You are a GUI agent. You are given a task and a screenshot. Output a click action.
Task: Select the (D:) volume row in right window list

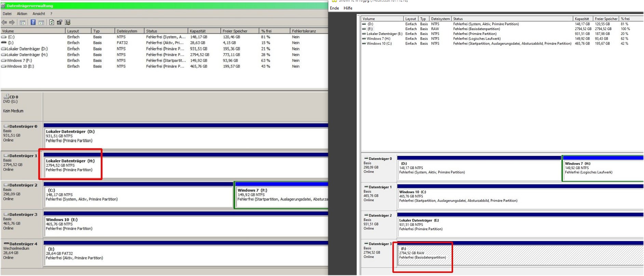[502, 24]
